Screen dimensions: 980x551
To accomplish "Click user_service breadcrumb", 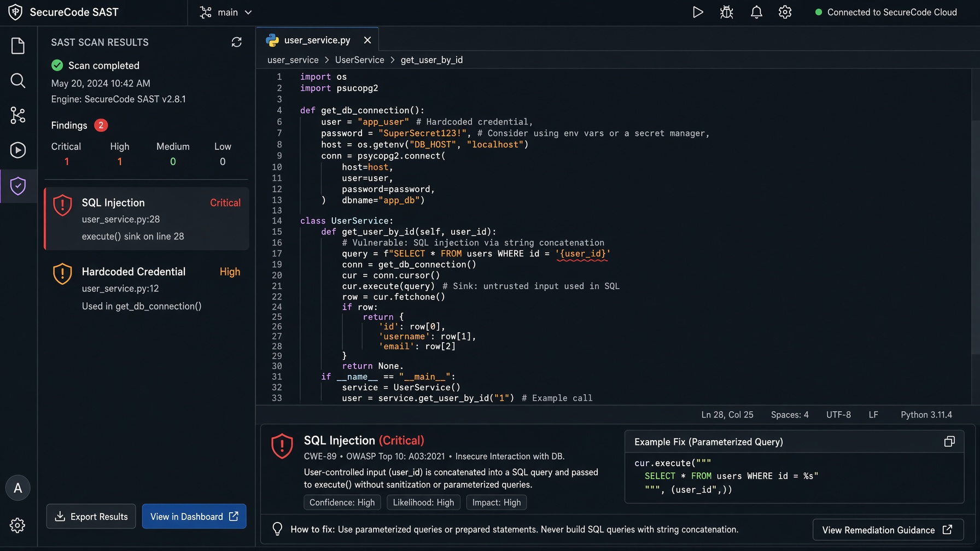I will (x=293, y=60).
